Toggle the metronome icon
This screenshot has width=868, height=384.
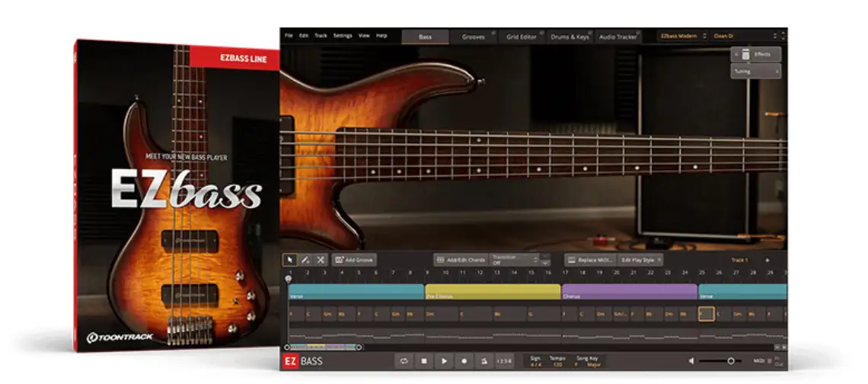click(483, 361)
